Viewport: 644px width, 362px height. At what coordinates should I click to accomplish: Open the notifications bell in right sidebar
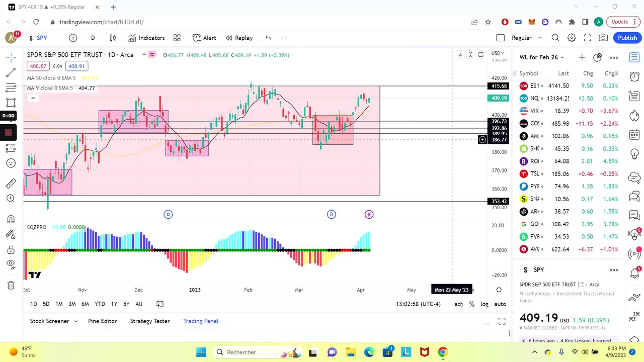(634, 274)
